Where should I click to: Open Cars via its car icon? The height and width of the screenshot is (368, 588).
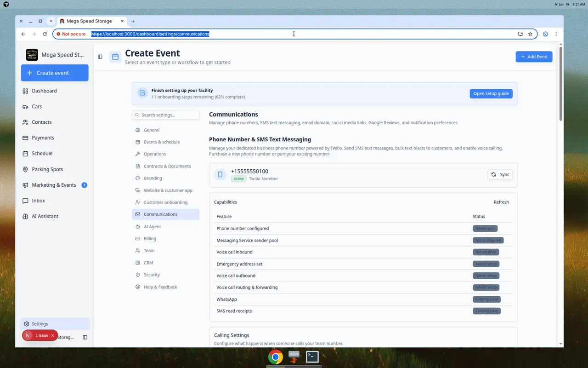[x=25, y=107]
